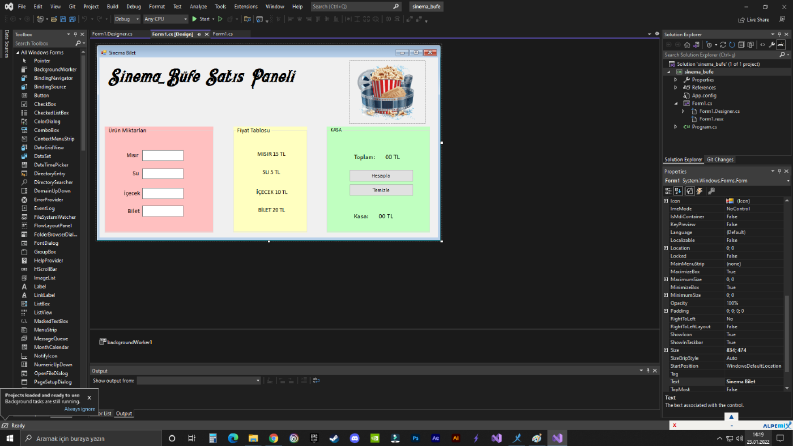The image size is (793, 446).
Task: Click Categorized view icon in Properties panel
Action: (x=668, y=191)
